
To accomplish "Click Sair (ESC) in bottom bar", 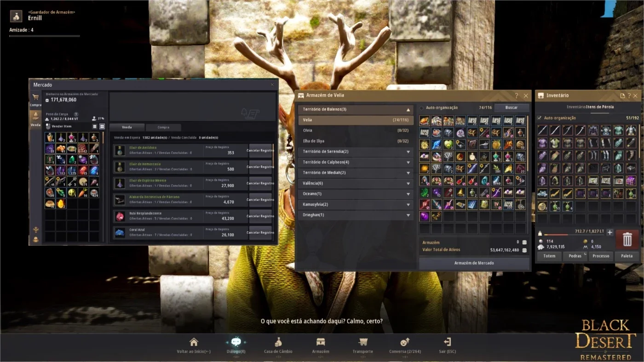I will click(x=448, y=346).
